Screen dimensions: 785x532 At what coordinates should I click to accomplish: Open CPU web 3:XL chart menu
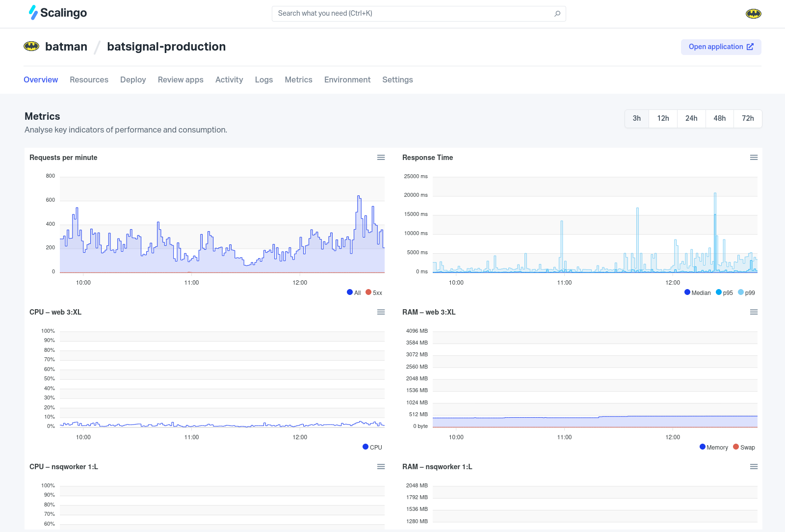(x=381, y=312)
